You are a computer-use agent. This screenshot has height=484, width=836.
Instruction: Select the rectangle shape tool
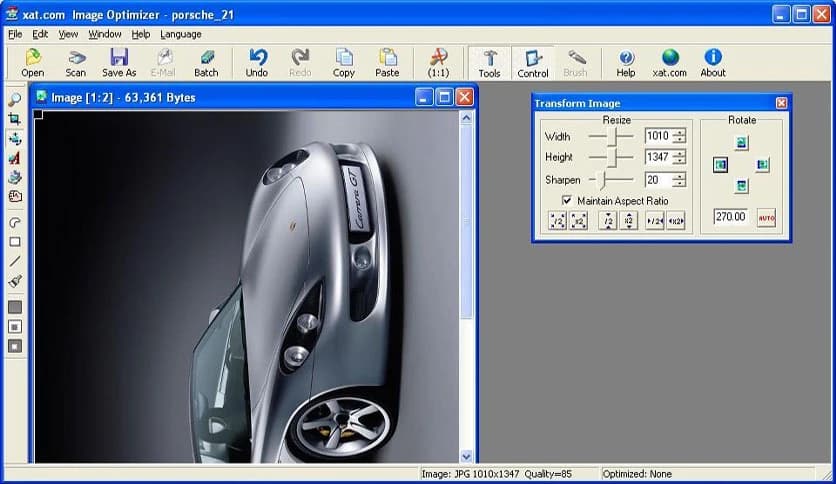click(15, 242)
